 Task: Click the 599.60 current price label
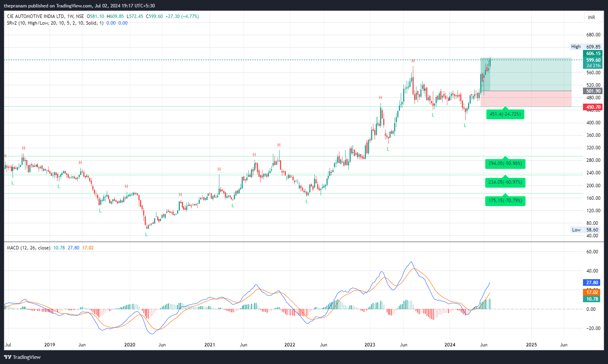click(593, 60)
